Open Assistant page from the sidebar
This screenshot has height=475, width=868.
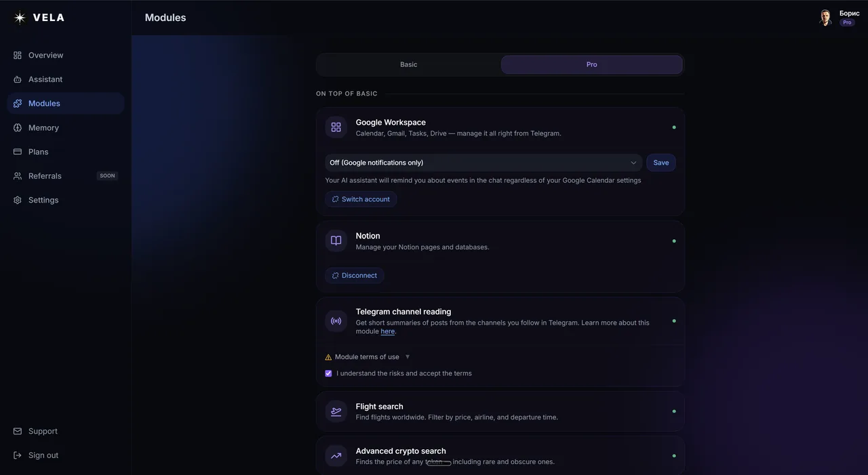point(65,79)
